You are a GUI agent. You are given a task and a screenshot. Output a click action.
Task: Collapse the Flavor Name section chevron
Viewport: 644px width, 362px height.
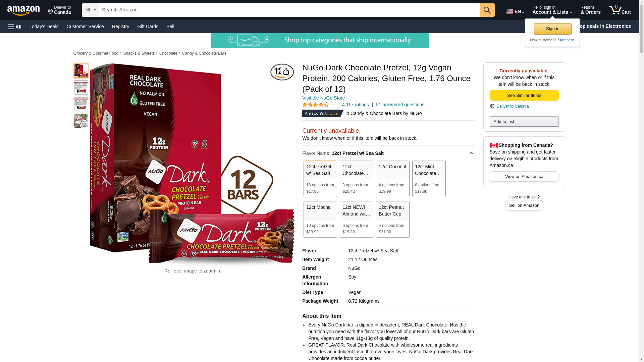(471, 153)
